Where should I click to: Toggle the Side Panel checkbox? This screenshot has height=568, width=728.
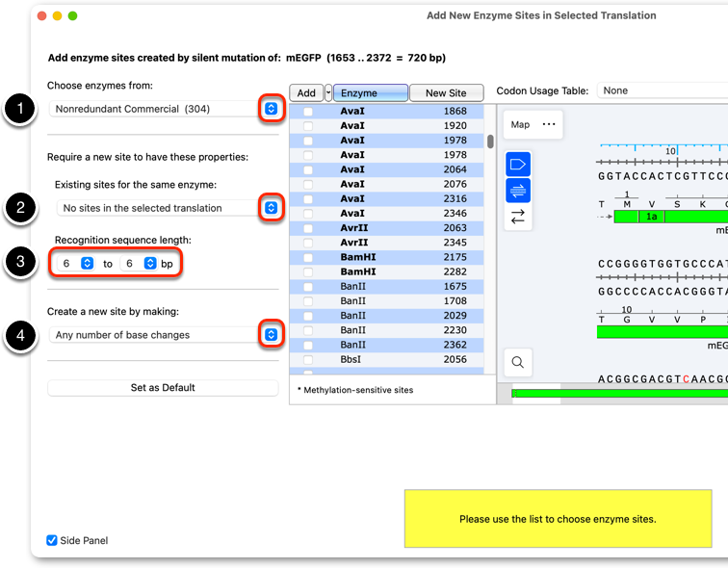pyautogui.click(x=52, y=540)
